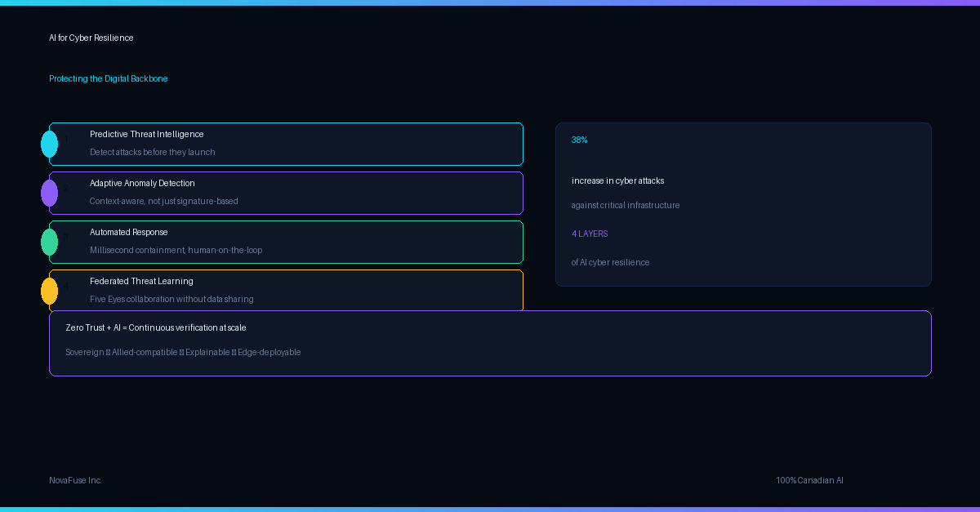Click the cyan circle beside Predictive Threat Intelligence
Image resolution: width=980 pixels, height=512 pixels.
pyautogui.click(x=50, y=144)
